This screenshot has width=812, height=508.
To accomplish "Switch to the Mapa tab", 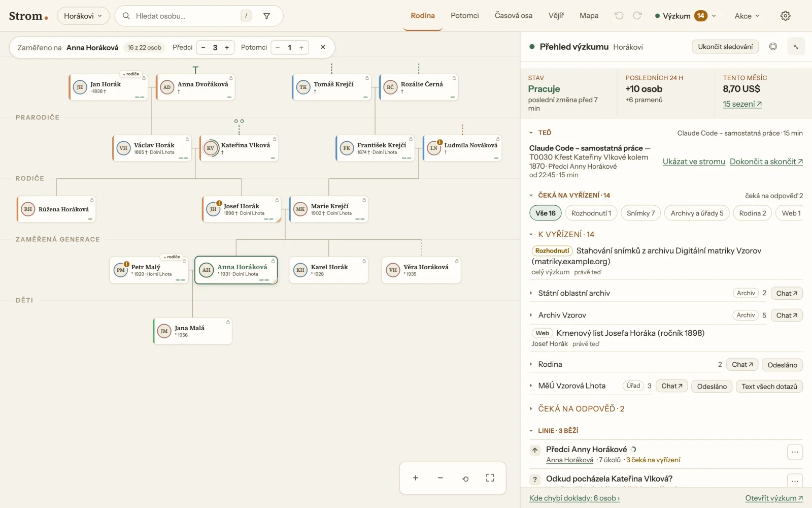I will tap(589, 16).
